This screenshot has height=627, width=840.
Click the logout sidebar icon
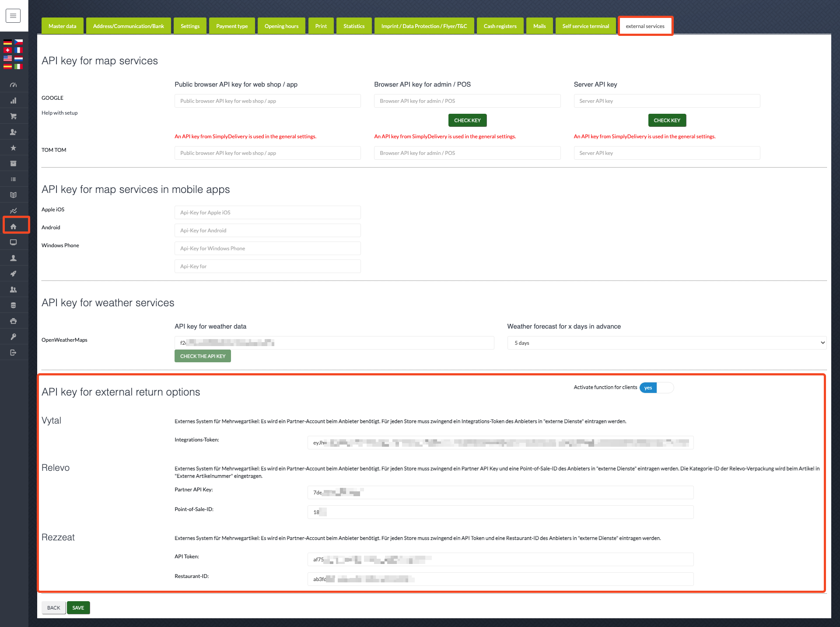click(x=13, y=353)
